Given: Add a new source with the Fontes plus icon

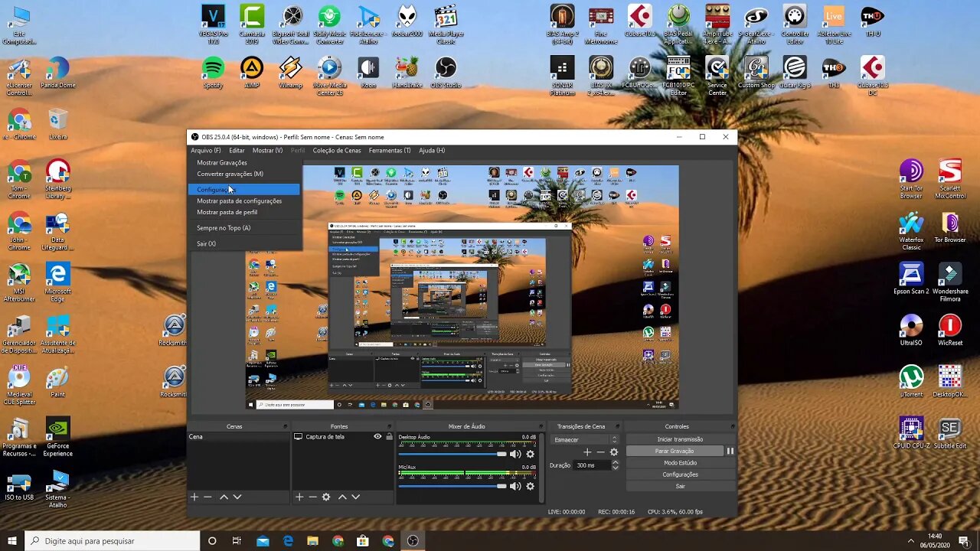Looking at the screenshot, I should tap(299, 497).
